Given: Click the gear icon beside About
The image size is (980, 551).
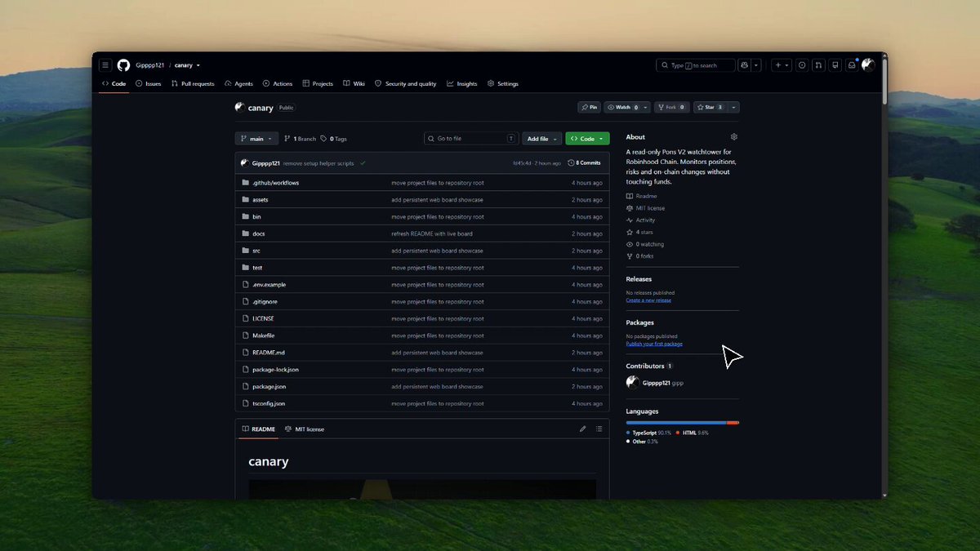Looking at the screenshot, I should (x=734, y=137).
